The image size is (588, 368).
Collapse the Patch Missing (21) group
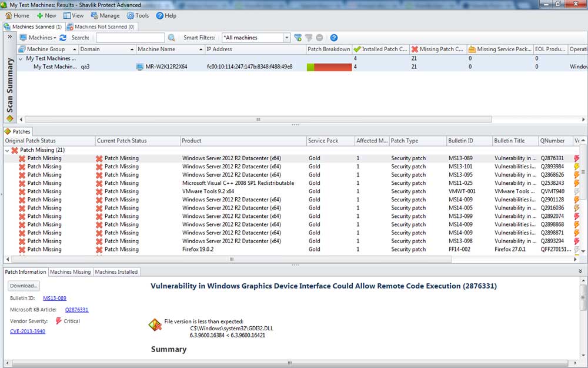[7, 150]
